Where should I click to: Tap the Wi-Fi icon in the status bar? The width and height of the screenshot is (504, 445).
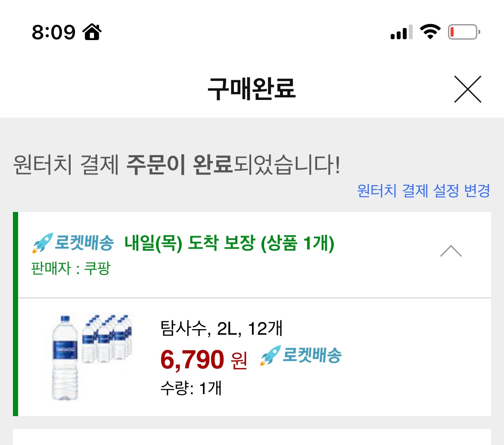click(430, 32)
